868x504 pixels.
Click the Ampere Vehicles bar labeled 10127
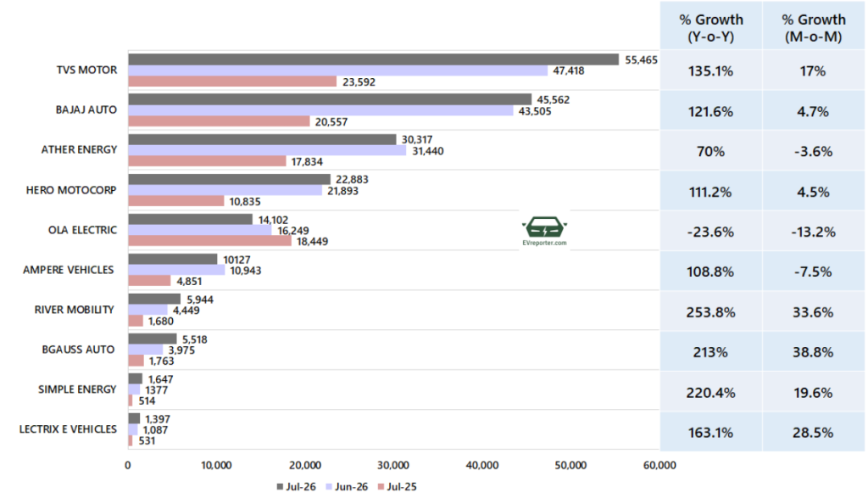tap(173, 259)
